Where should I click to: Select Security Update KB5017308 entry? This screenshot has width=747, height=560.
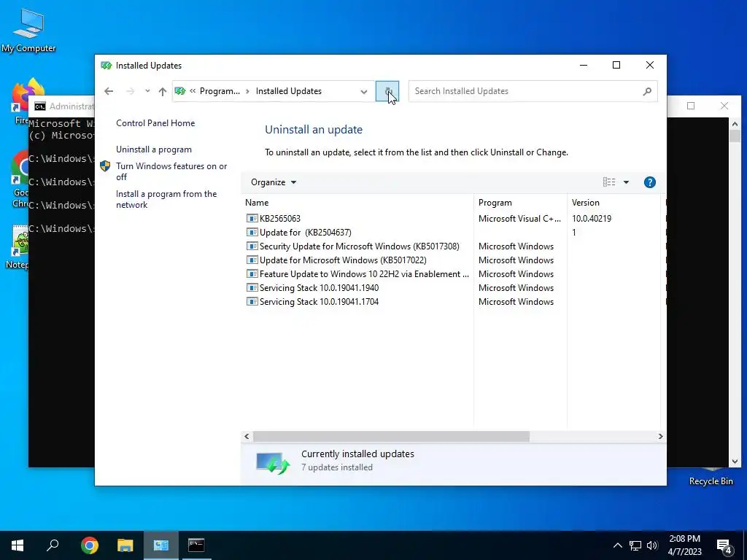[x=452, y=246]
